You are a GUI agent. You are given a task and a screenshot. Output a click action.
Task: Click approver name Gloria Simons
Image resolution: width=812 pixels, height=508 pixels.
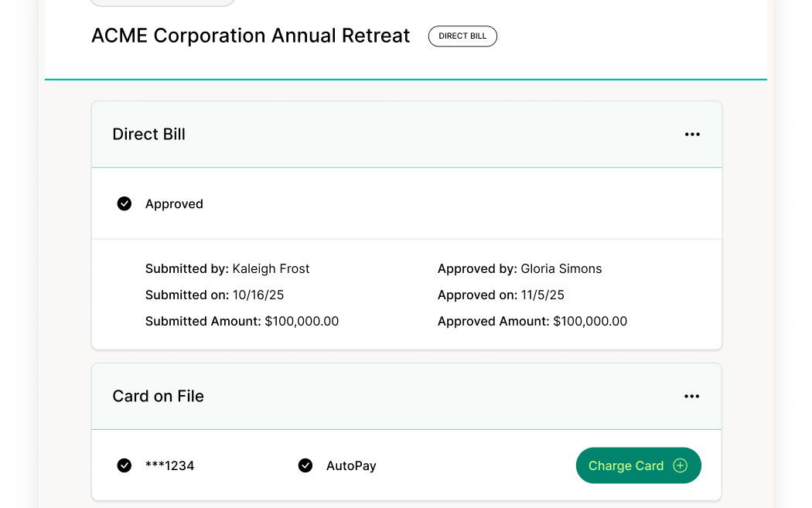click(561, 269)
